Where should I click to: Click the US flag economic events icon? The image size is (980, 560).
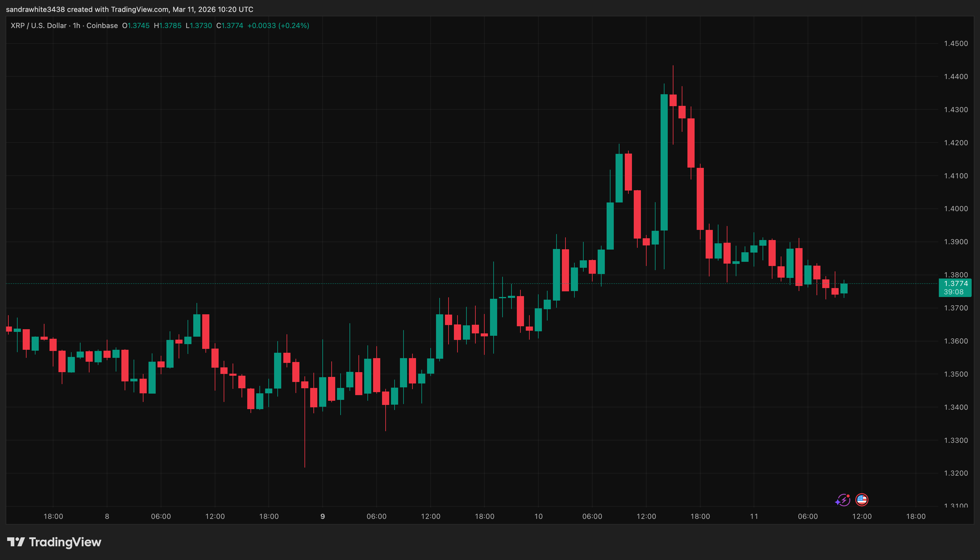point(862,499)
